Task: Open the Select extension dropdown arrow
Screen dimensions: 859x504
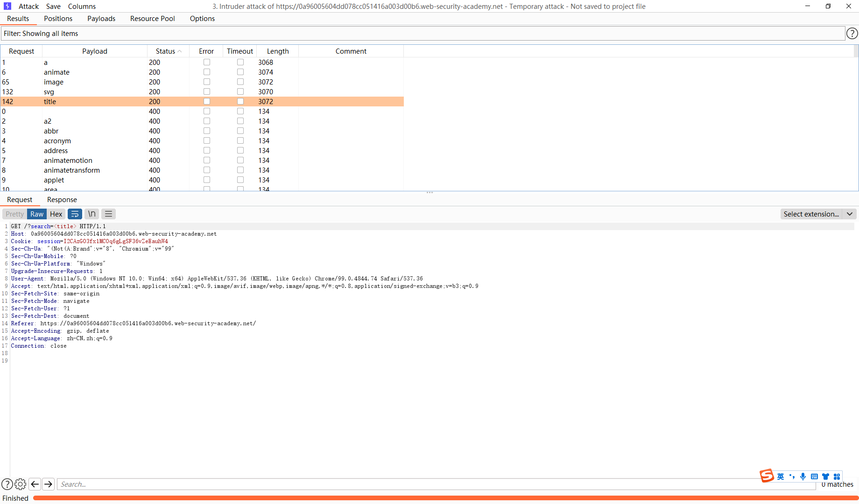Action: 850,214
